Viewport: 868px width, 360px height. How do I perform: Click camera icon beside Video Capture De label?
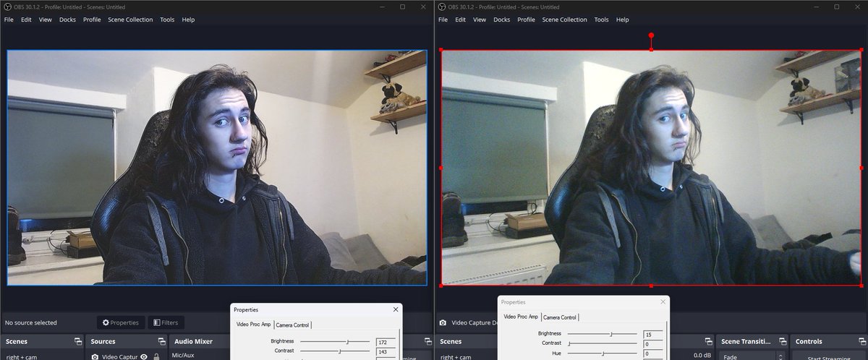coord(443,322)
